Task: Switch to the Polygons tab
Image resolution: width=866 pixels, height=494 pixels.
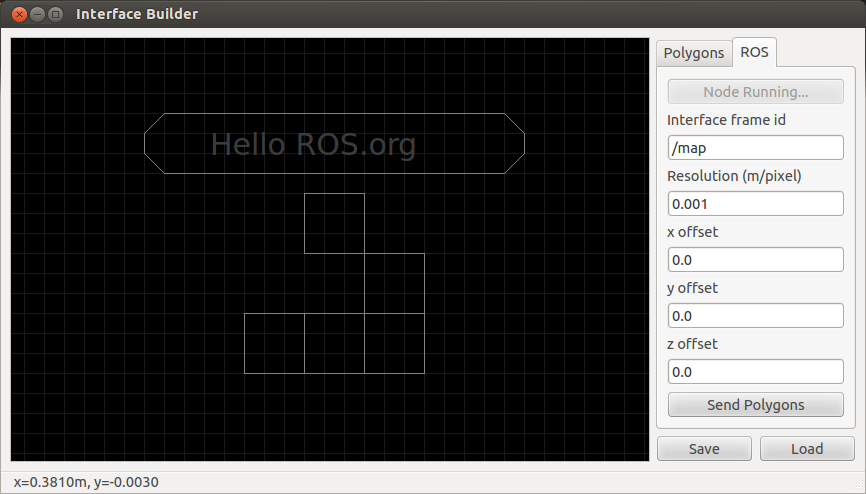Action: (694, 53)
